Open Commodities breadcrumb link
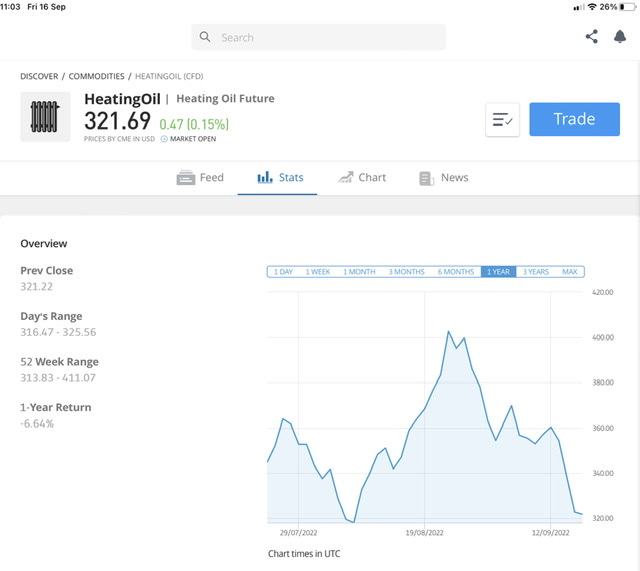Image resolution: width=640 pixels, height=571 pixels. (97, 76)
